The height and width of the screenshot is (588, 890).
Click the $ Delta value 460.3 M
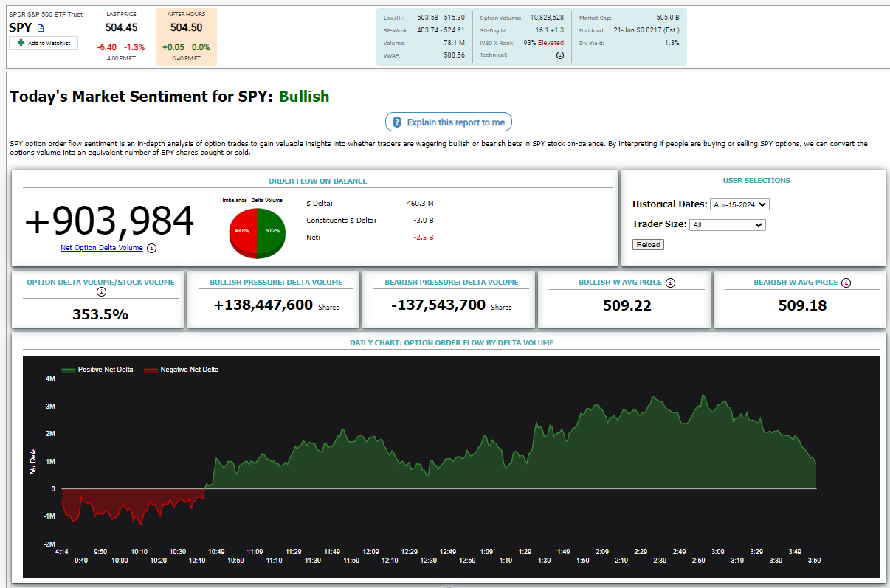tap(421, 203)
